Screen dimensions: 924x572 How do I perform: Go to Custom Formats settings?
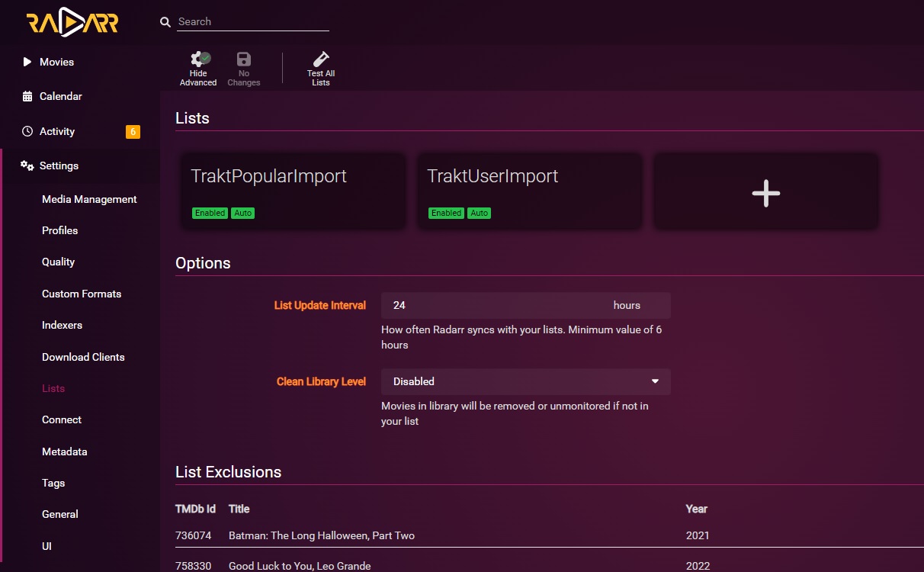point(82,294)
